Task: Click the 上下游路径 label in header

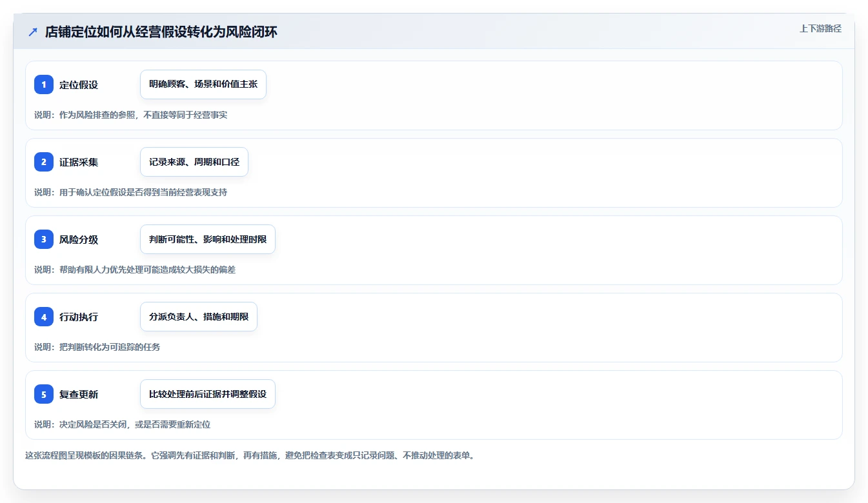Action: point(820,28)
